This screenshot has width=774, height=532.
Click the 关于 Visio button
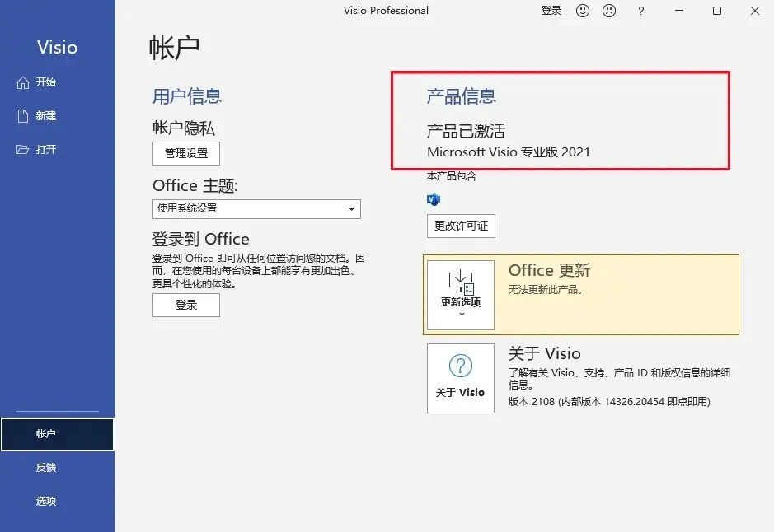tap(461, 378)
